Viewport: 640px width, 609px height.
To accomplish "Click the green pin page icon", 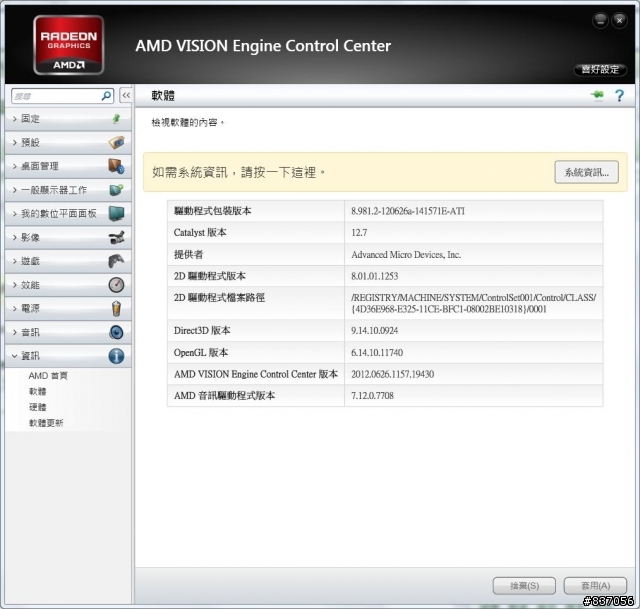I will point(597,95).
